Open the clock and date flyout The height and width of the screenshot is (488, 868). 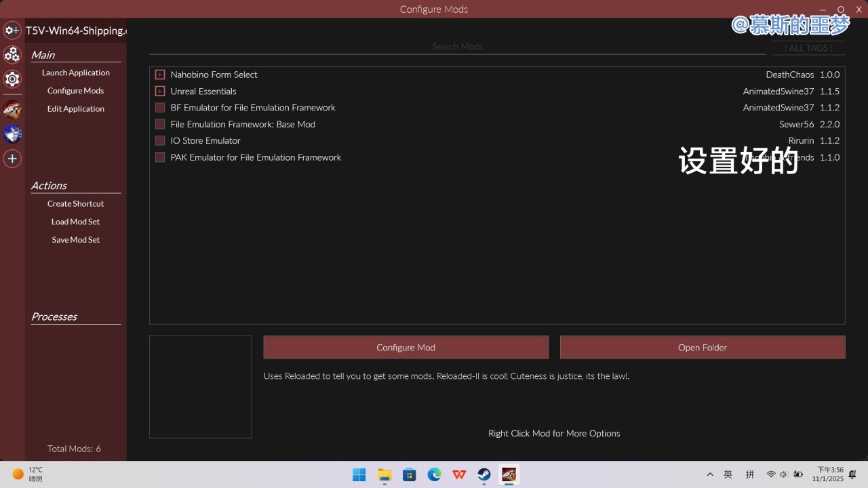(828, 474)
